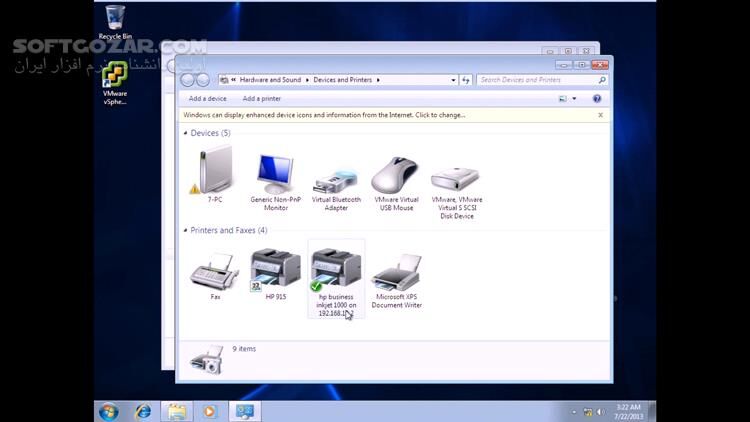Viewport: 750px width, 422px height.
Task: Open the help question mark icon
Action: 597,99
